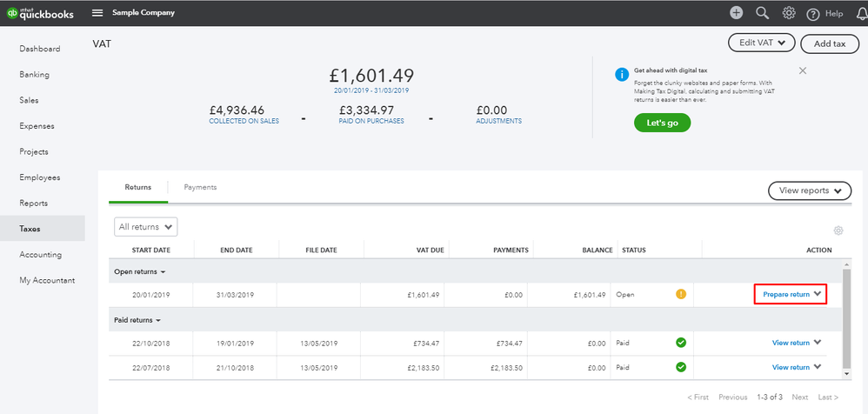Collapse the Paid returns section
Screen dimensions: 868x414
click(137, 320)
